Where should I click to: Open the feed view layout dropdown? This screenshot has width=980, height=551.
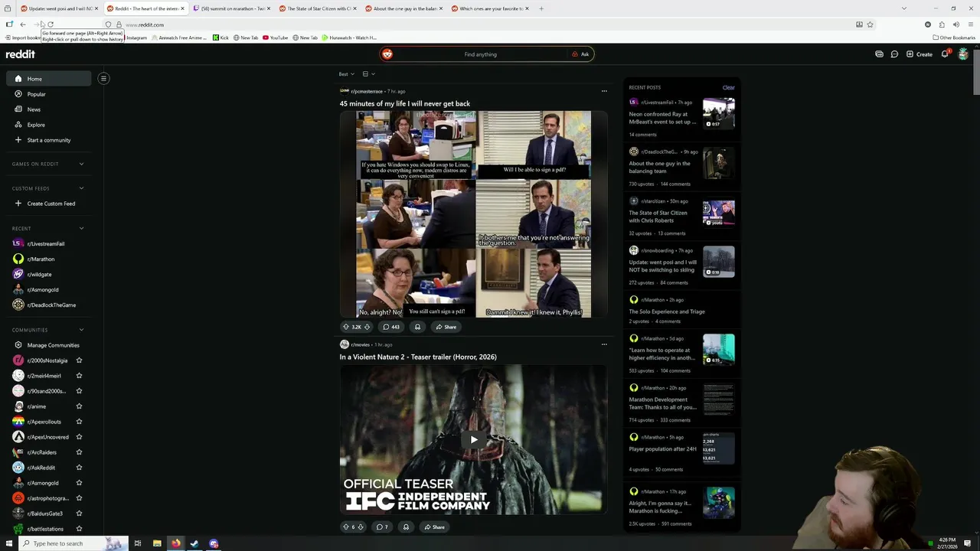pyautogui.click(x=369, y=74)
